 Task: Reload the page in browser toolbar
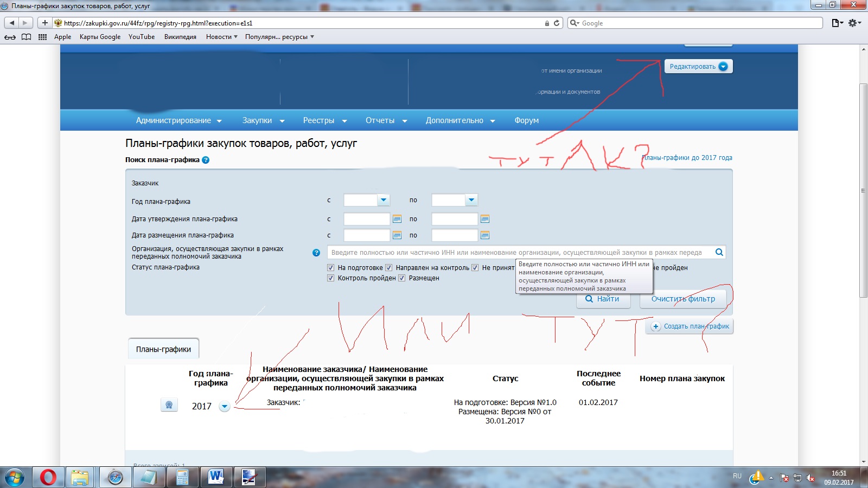(x=557, y=23)
